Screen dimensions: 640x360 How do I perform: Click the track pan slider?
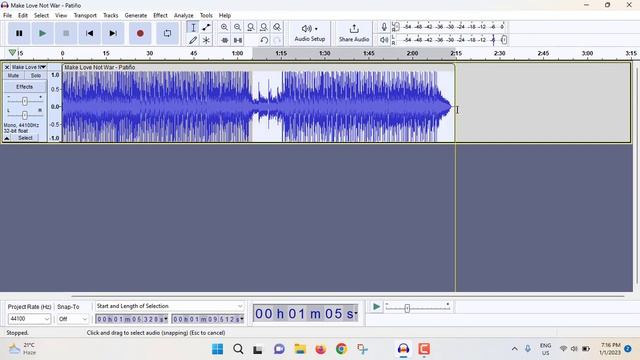click(24, 115)
